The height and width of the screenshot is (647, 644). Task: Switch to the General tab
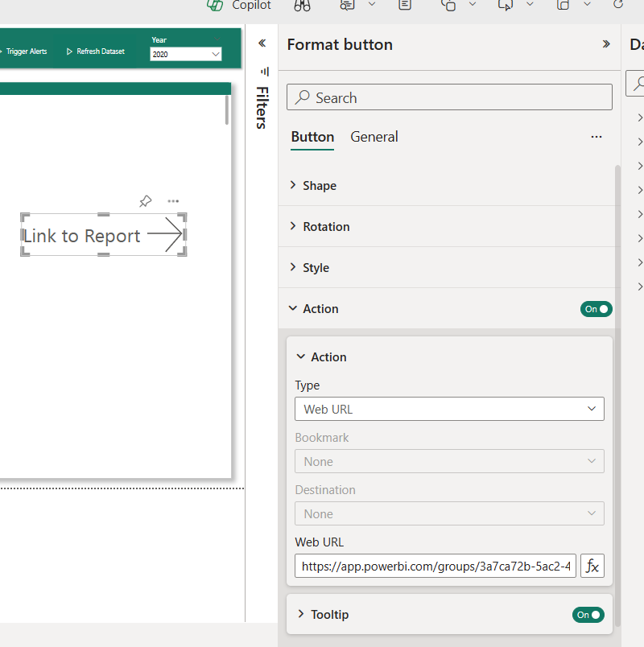click(374, 137)
